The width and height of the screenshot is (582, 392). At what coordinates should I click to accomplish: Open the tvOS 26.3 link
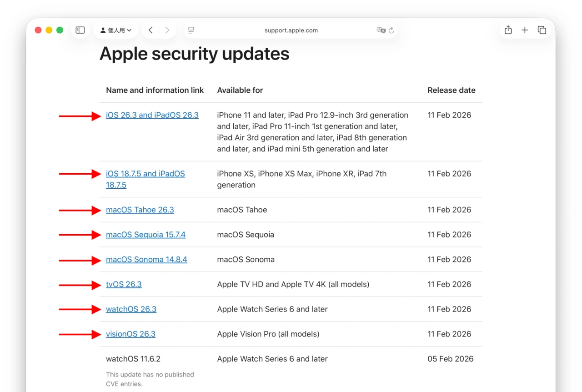point(124,284)
